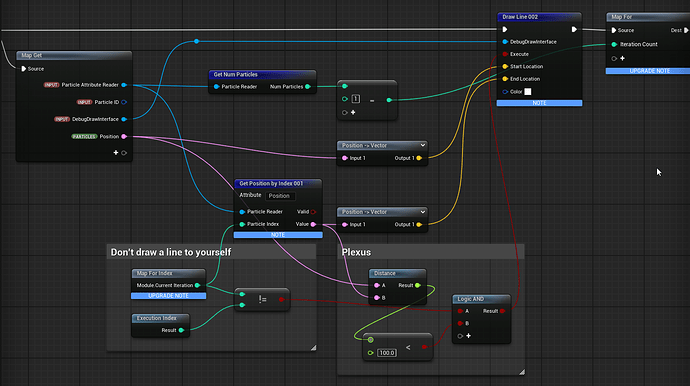Image resolution: width=690 pixels, height=386 pixels.
Task: Click the Value output pin on Get Position
Action: pyautogui.click(x=313, y=224)
